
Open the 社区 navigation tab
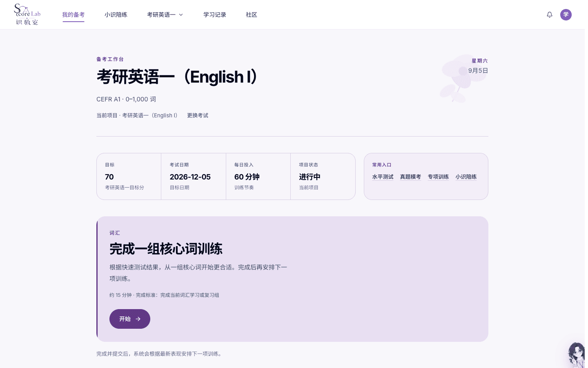click(x=252, y=15)
